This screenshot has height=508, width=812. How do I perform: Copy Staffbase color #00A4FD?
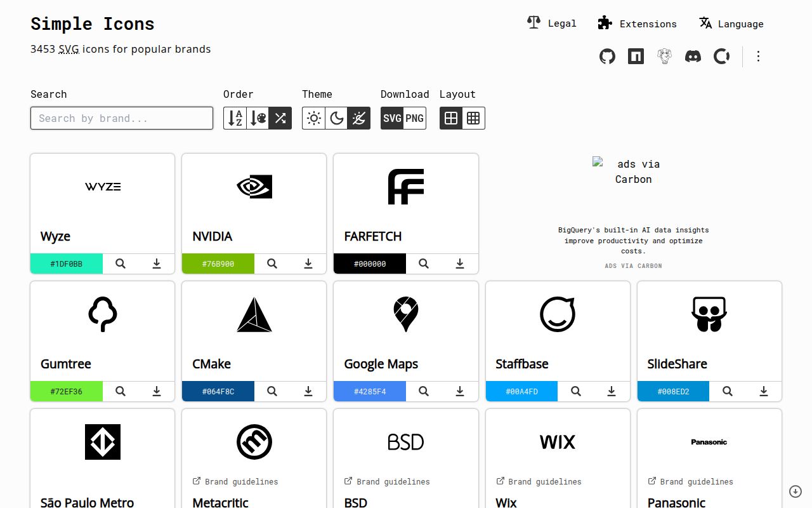point(521,391)
